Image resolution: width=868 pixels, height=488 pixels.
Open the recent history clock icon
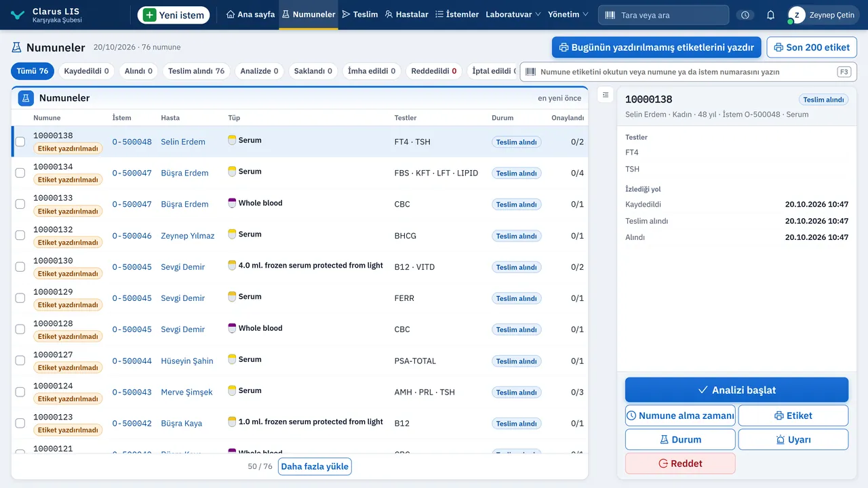[x=746, y=15]
